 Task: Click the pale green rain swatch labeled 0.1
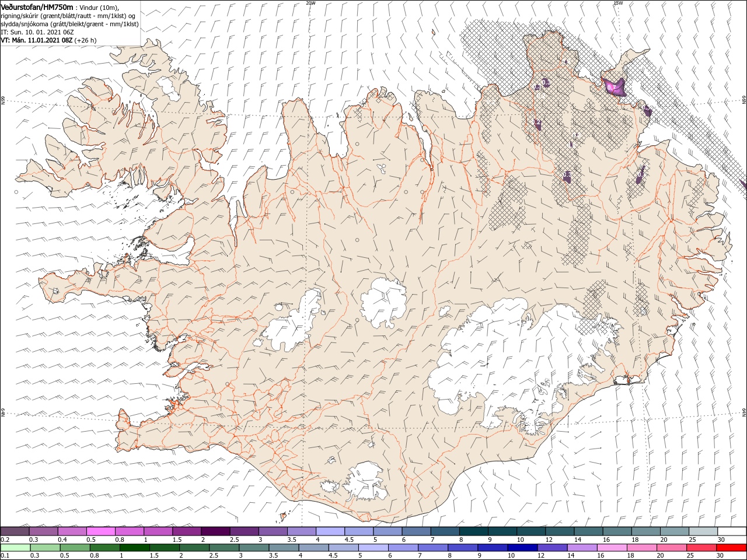(x=15, y=548)
